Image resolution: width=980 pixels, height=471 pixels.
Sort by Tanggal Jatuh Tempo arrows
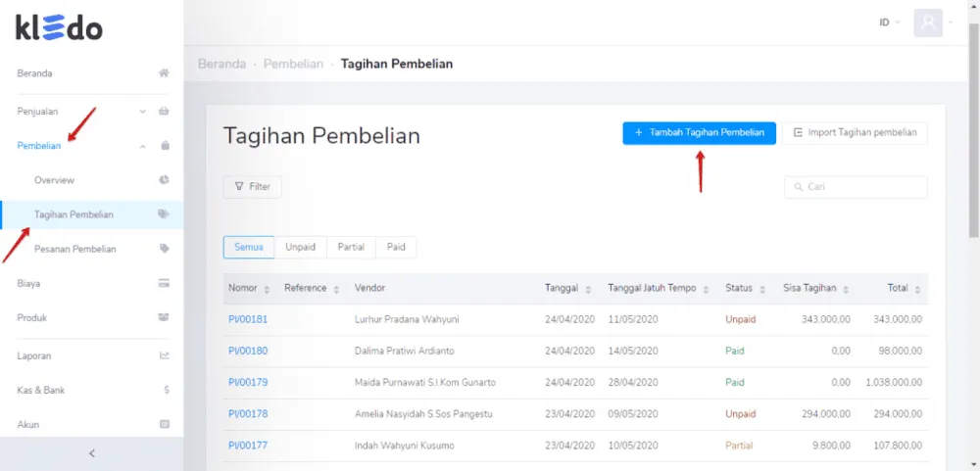tap(707, 289)
